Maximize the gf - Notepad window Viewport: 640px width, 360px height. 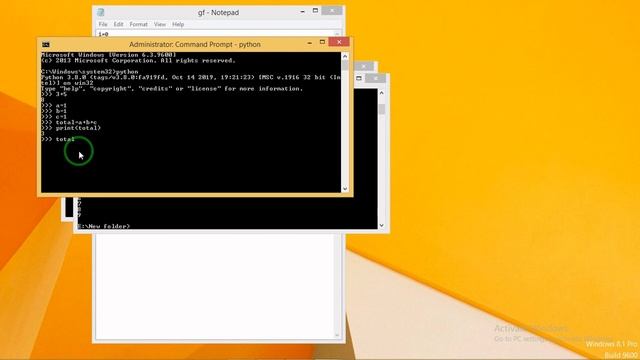pos(315,11)
